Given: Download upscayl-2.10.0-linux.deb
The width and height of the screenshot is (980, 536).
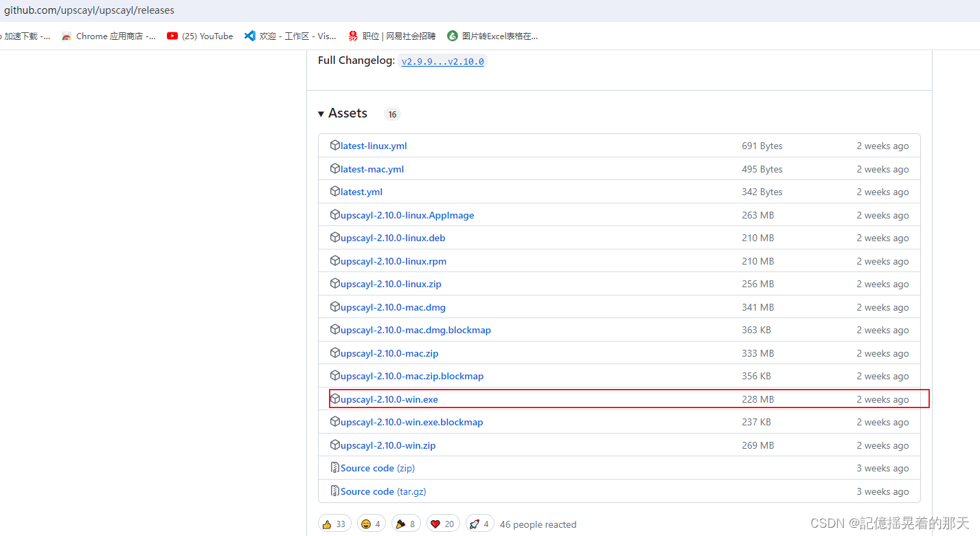Looking at the screenshot, I should tap(393, 238).
